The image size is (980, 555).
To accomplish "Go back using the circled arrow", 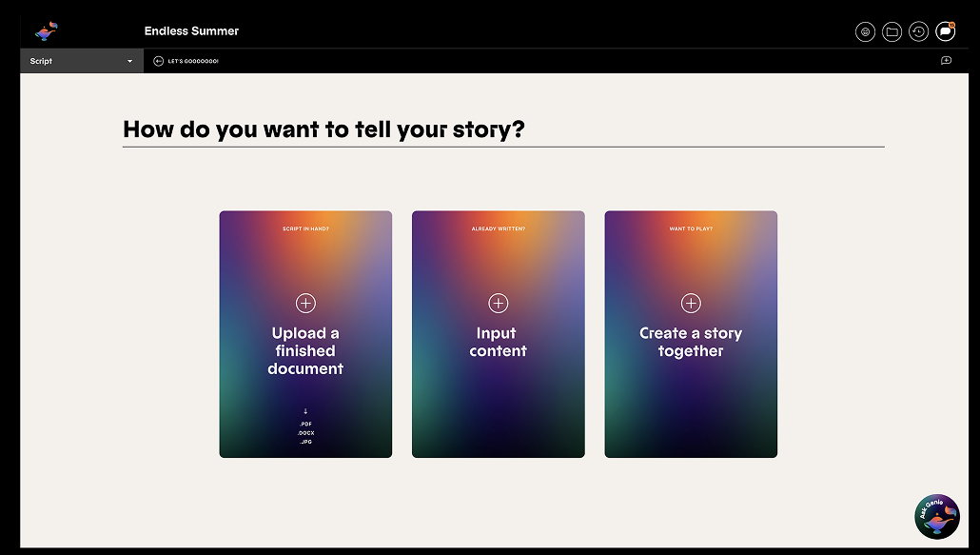I will [x=158, y=61].
